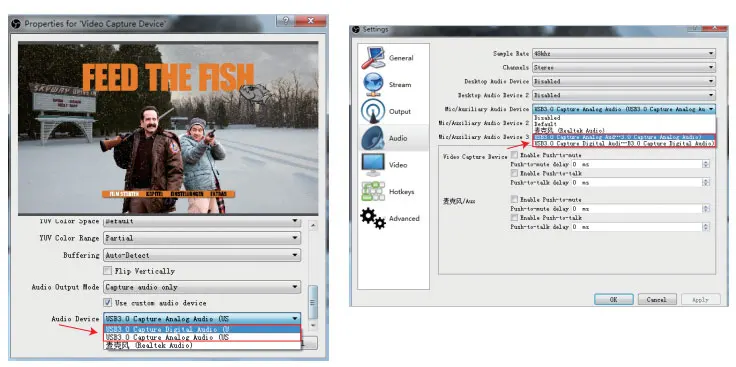Enable Push-to-talk for 麦克风/Aux

[x=514, y=218]
